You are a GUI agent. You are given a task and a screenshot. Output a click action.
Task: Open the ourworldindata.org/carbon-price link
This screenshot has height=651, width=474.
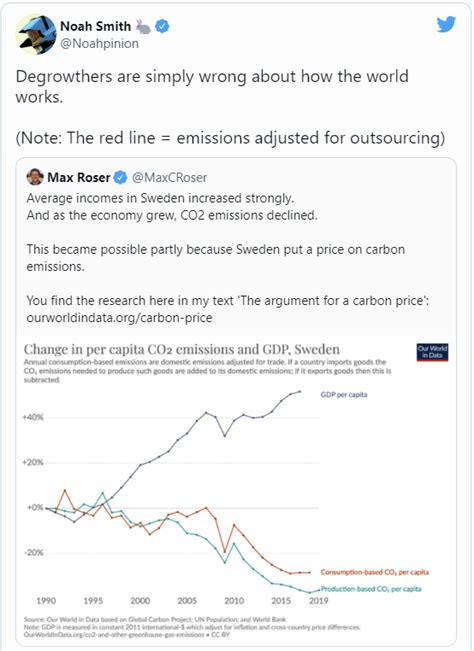click(x=120, y=318)
